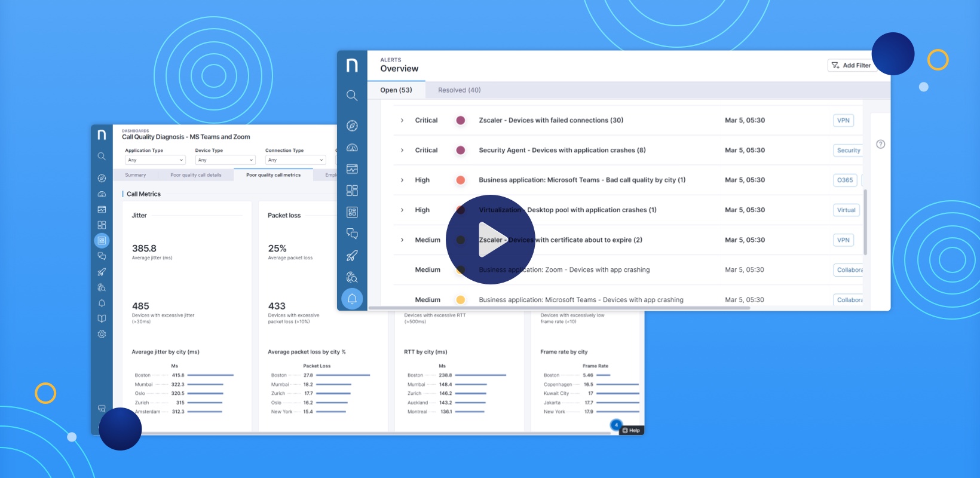Expand the High Virtualization desktop pool alert
This screenshot has height=478, width=980.
click(402, 210)
